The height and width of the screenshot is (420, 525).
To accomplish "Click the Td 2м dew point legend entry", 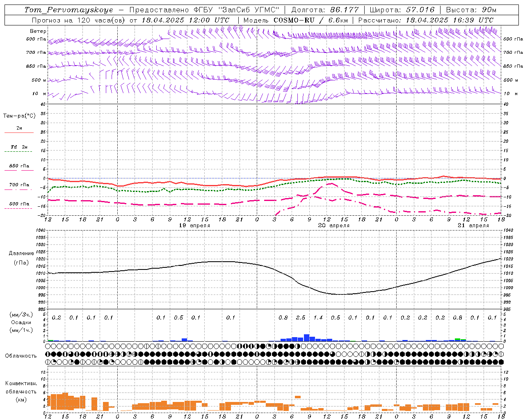I will (x=19, y=147).
